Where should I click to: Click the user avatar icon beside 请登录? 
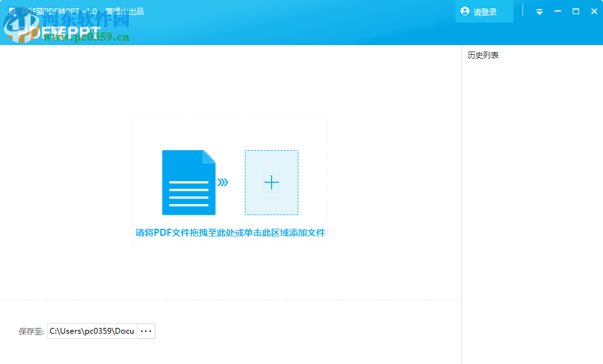coord(465,11)
